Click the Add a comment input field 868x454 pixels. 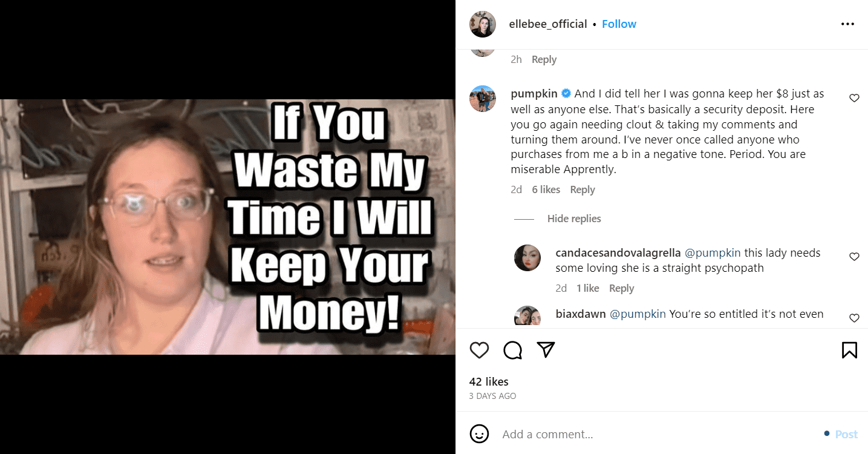tap(547, 434)
